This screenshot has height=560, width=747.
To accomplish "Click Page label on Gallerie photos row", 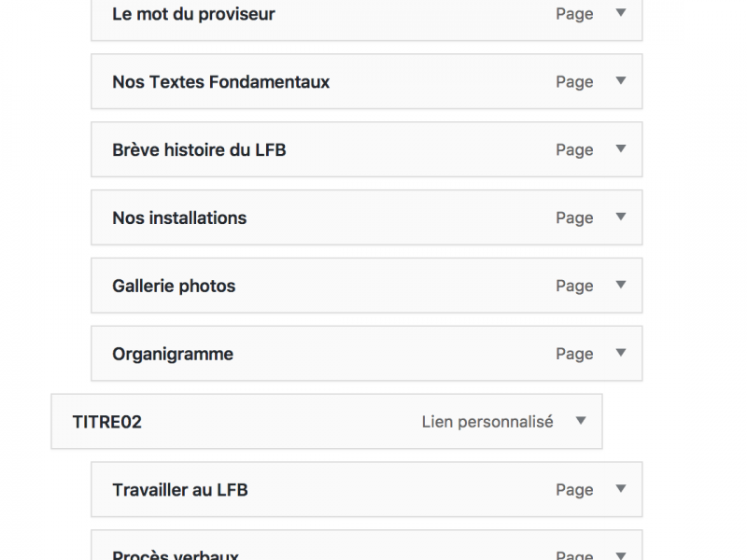I will pos(574,287).
